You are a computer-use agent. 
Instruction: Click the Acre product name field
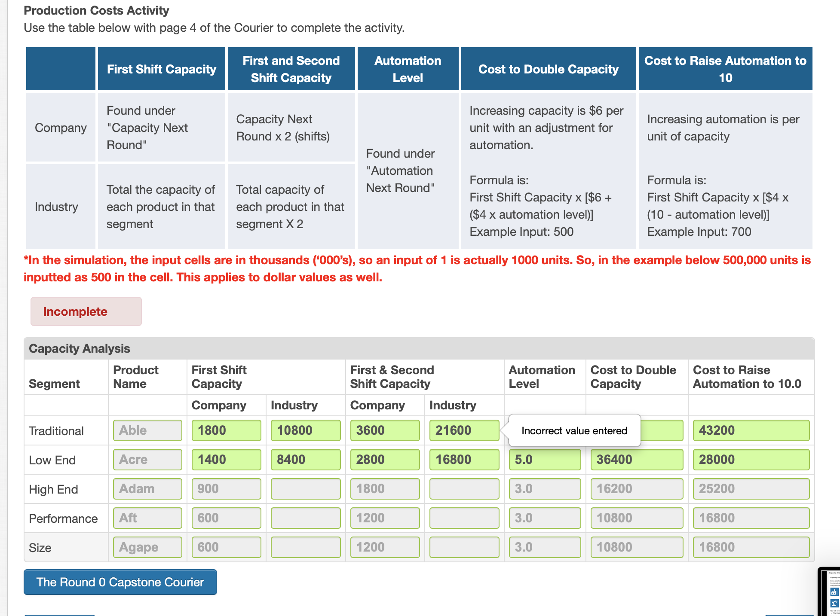click(x=147, y=459)
